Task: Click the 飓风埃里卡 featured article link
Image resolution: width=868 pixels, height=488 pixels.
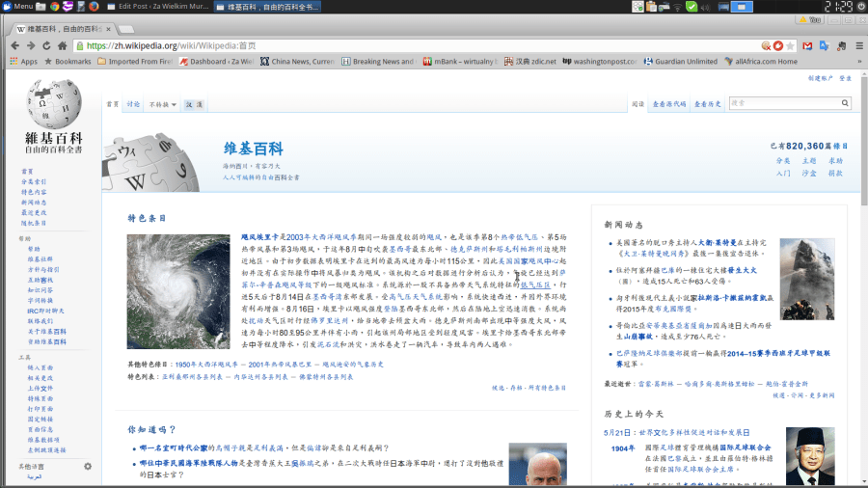Action: click(259, 236)
